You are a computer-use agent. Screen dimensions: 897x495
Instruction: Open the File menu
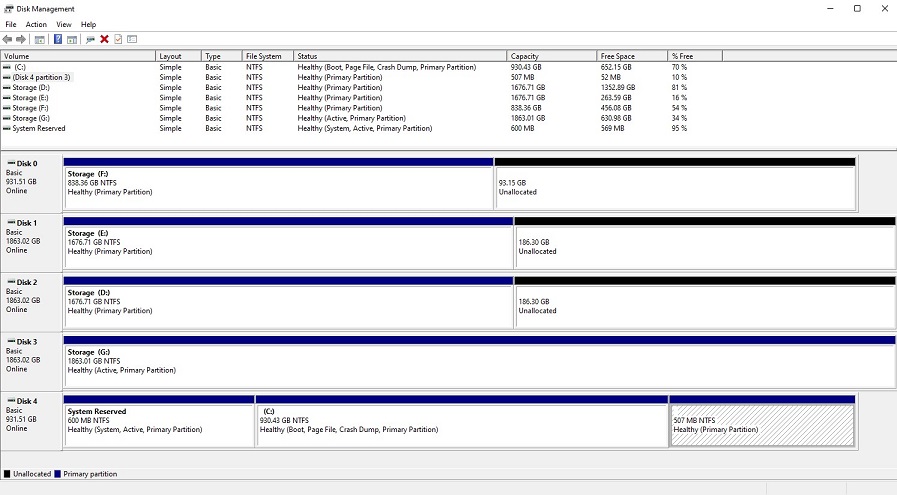tap(11, 24)
